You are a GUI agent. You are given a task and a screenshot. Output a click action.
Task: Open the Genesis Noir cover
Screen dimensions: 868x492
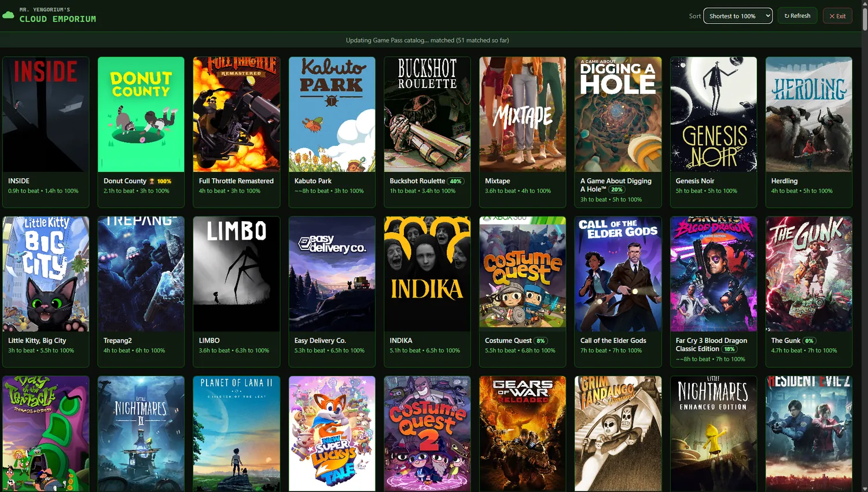(713, 114)
